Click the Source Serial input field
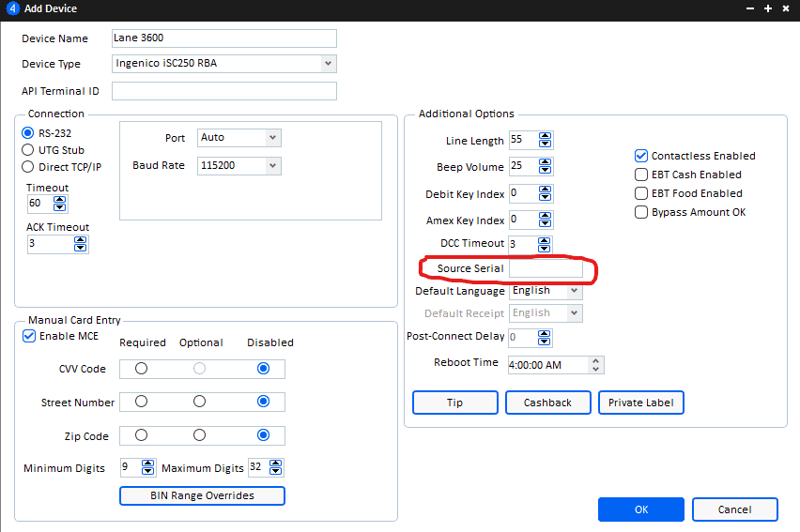 point(545,268)
